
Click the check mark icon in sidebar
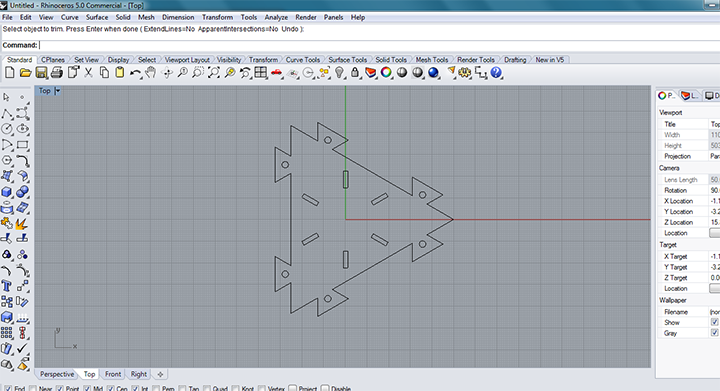(22, 349)
